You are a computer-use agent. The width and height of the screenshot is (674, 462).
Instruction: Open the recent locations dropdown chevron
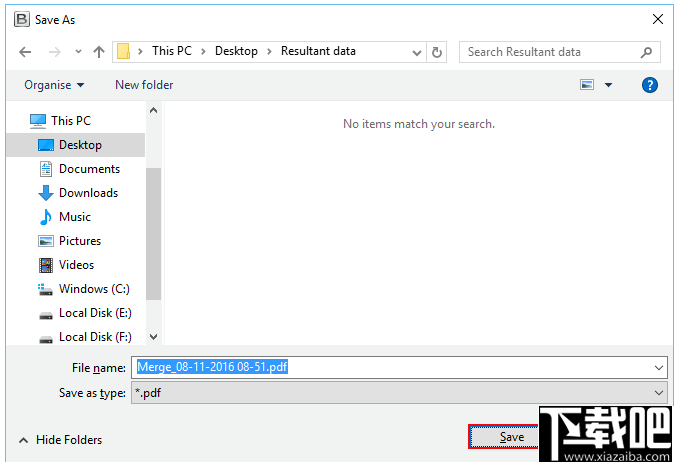pos(78,52)
